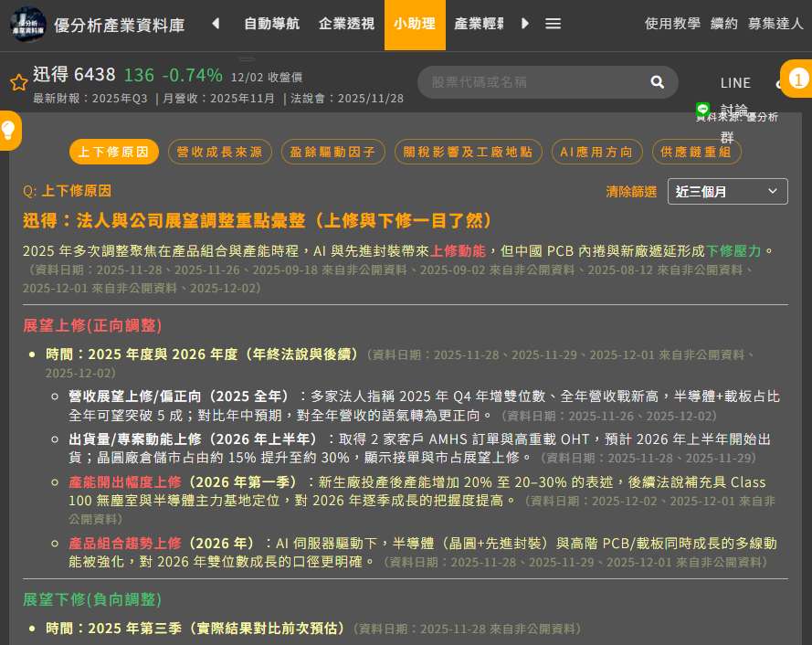Switch to the 企業透視 tab
This screenshot has height=645, width=812.
(346, 24)
